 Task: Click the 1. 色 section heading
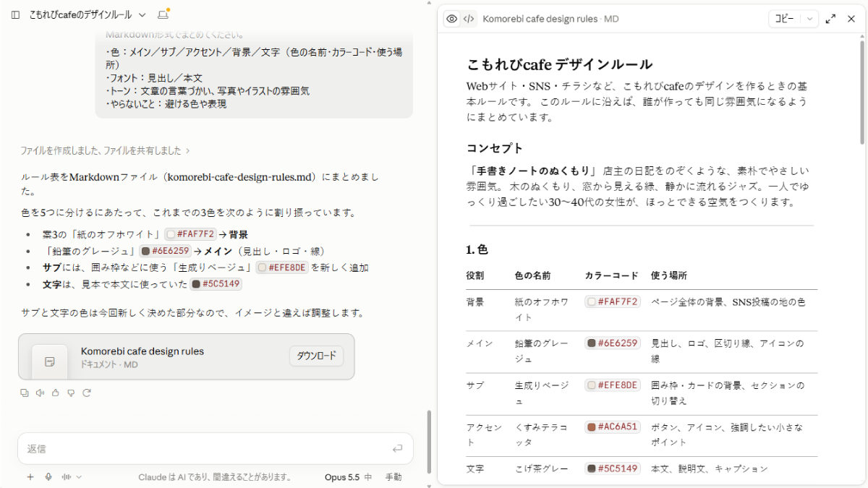click(477, 250)
